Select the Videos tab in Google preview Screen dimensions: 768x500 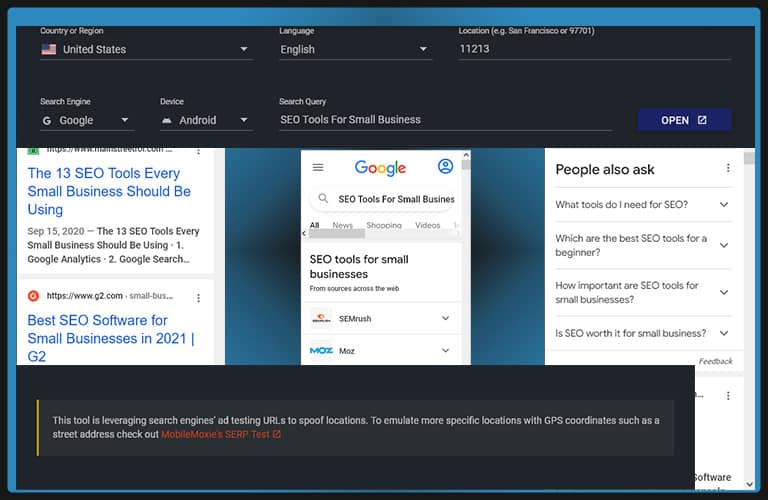coord(428,225)
